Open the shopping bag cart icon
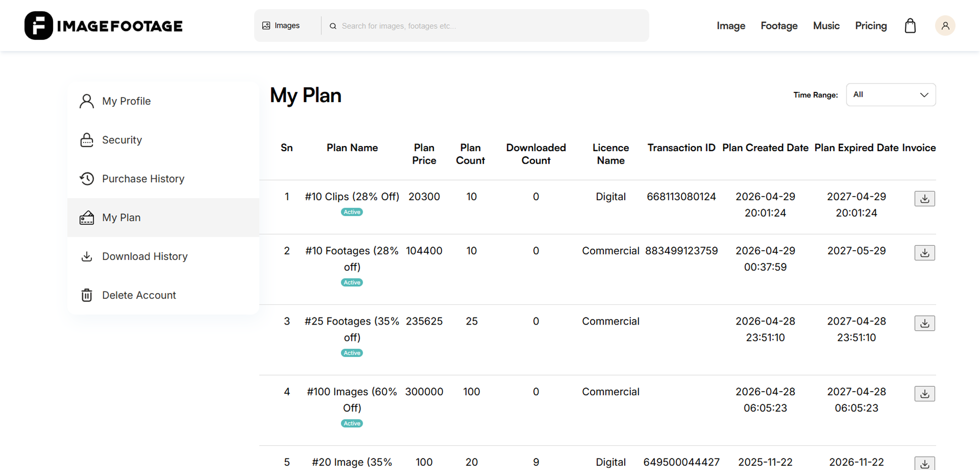Viewport: 980px width, 470px height. point(910,26)
